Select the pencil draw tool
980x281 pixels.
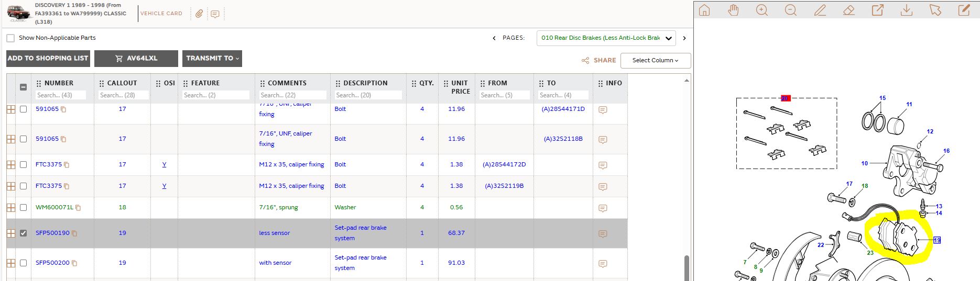click(820, 10)
